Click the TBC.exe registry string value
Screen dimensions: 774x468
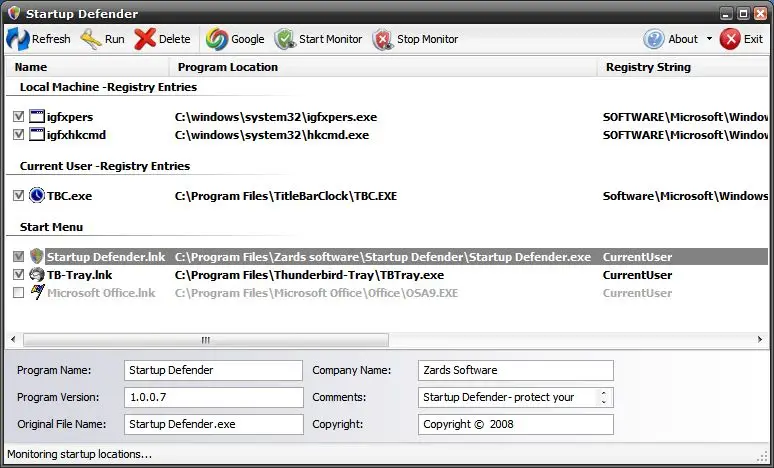685,196
